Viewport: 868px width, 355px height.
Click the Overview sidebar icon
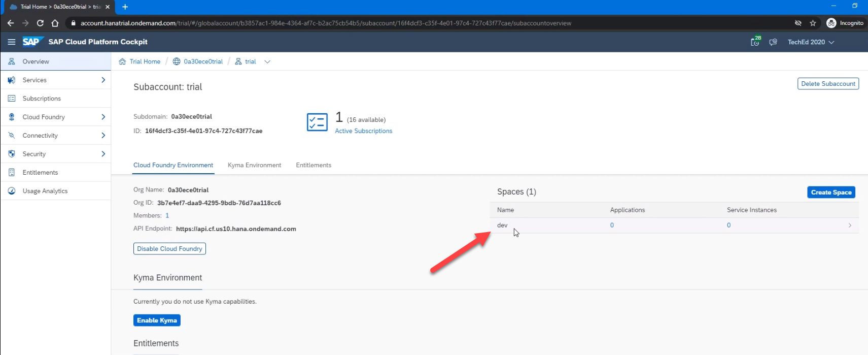(x=12, y=61)
